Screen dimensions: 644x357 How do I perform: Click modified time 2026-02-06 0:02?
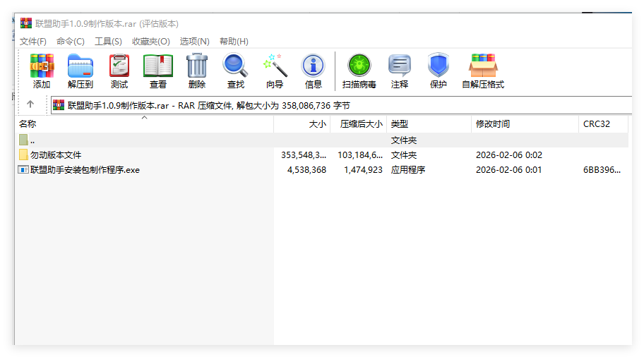509,155
